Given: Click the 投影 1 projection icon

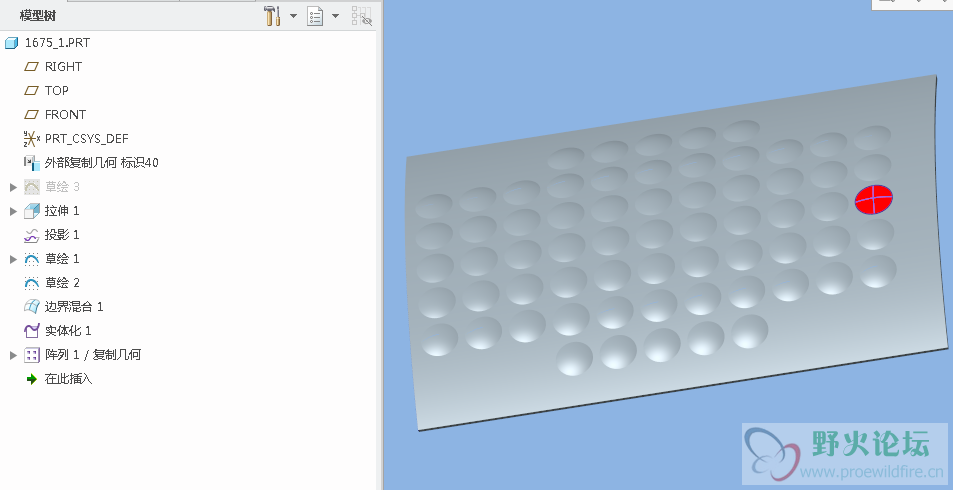Looking at the screenshot, I should coord(32,235).
